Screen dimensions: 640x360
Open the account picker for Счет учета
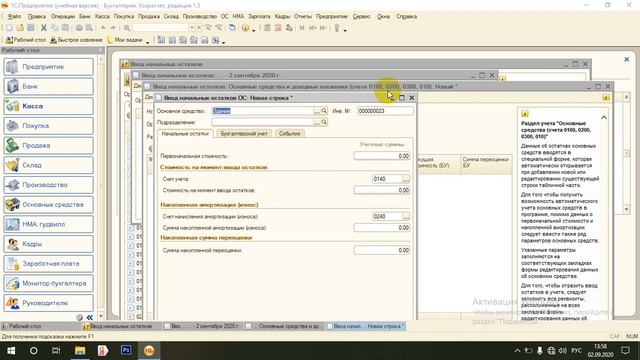pos(406,179)
